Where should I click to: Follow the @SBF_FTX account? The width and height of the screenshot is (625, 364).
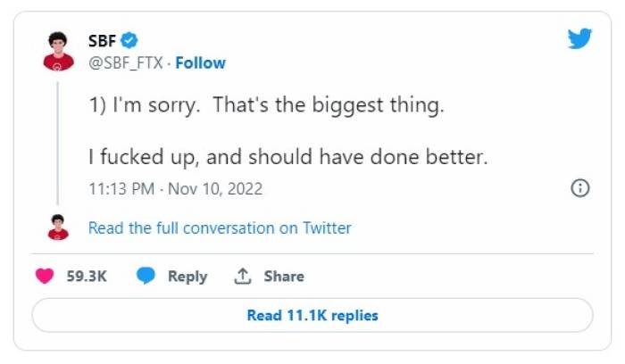[200, 62]
